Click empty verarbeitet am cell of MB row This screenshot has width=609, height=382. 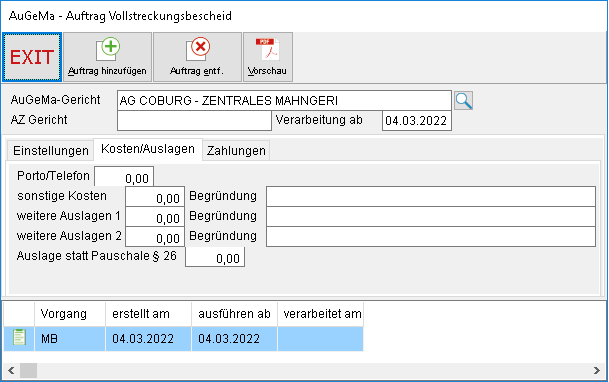tap(320, 339)
